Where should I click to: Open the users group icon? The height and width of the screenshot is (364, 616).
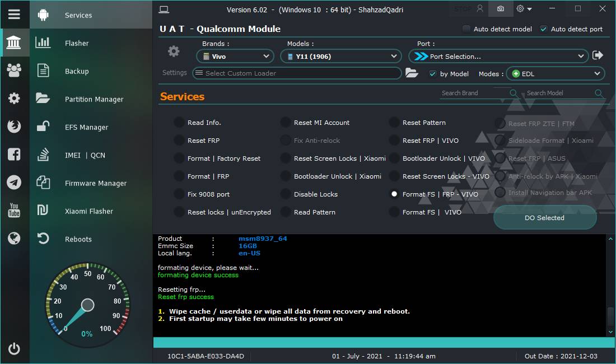[x=14, y=71]
